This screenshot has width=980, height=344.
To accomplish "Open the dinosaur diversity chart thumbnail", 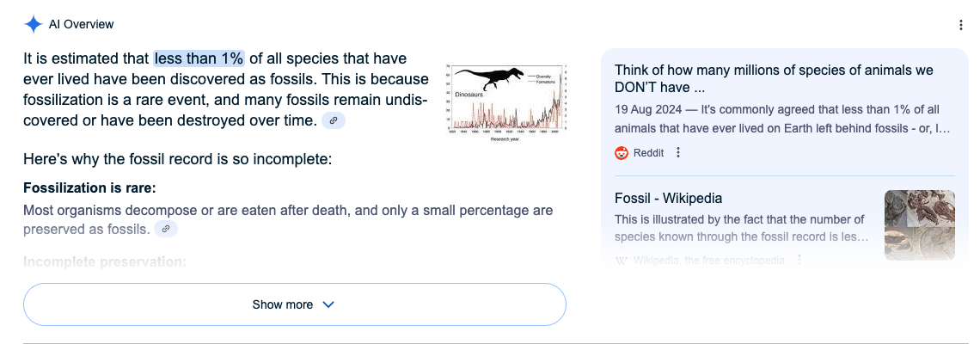I will [507, 97].
